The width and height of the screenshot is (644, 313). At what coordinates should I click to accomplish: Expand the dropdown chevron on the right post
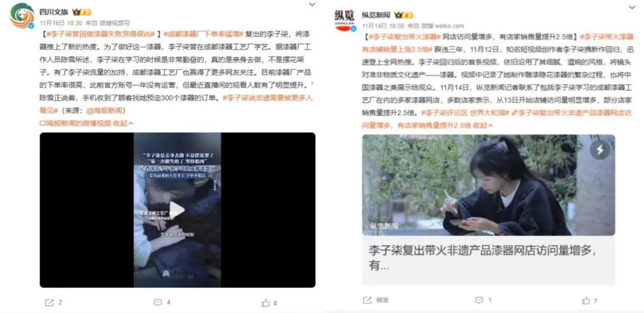631,8
